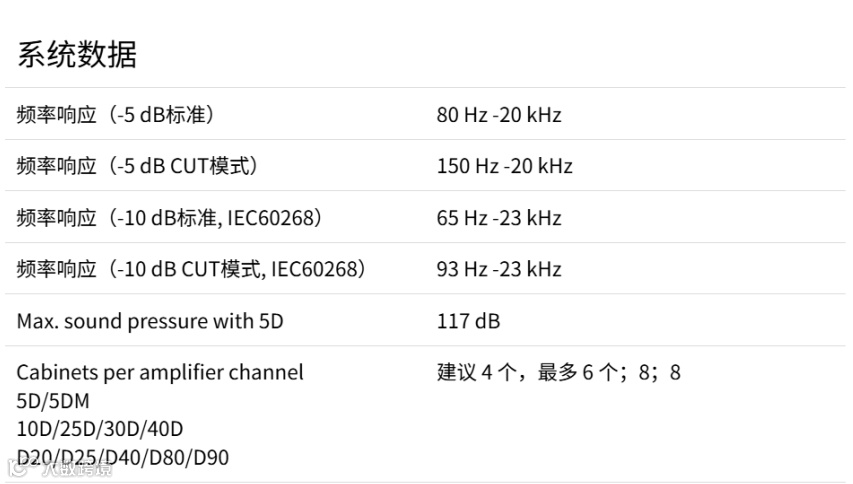Screen dimensions: 853x484
Task: Click the 10D/25D/30D/40D amplifier line
Action: click(100, 429)
